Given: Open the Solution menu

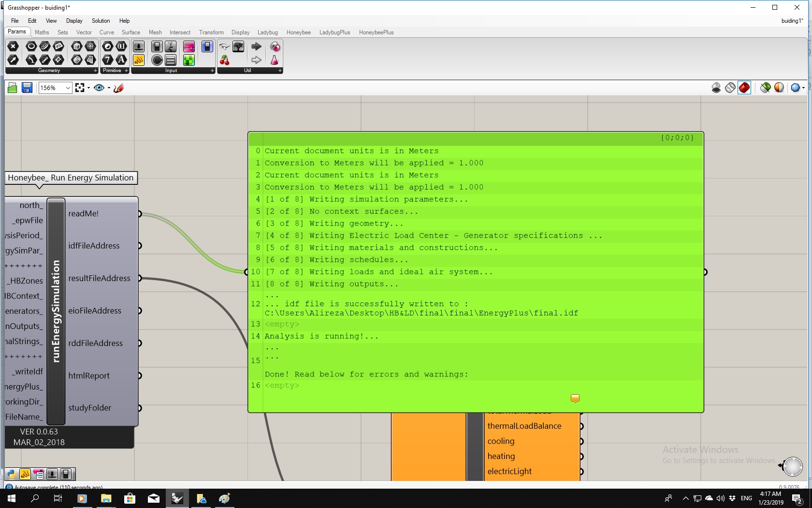Looking at the screenshot, I should pos(101,21).
